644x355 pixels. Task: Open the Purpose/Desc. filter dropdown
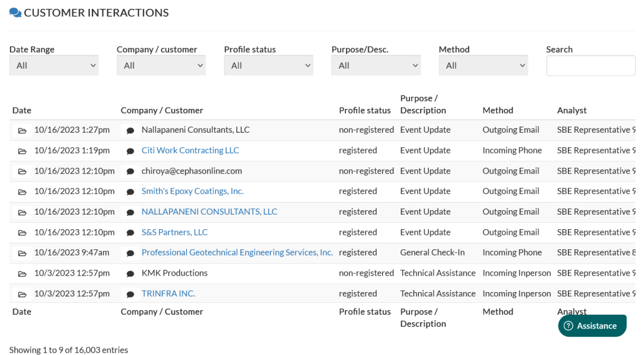[376, 65]
